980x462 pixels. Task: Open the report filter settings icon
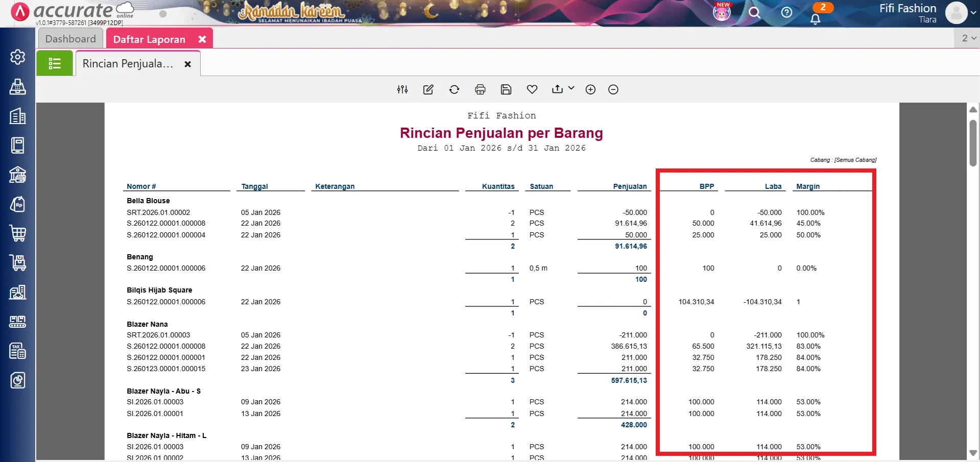pyautogui.click(x=402, y=90)
